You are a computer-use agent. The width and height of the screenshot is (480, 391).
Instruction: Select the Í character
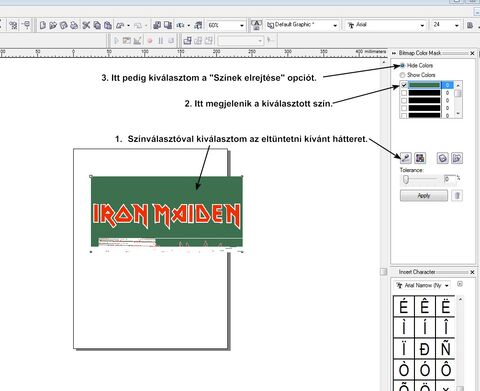tap(425, 328)
